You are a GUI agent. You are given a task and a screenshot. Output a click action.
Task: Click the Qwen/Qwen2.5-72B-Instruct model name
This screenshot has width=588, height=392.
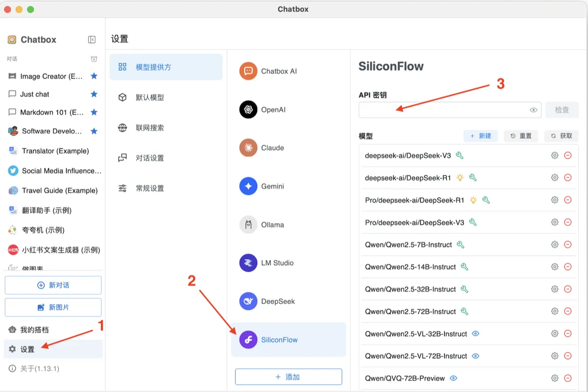pos(411,311)
